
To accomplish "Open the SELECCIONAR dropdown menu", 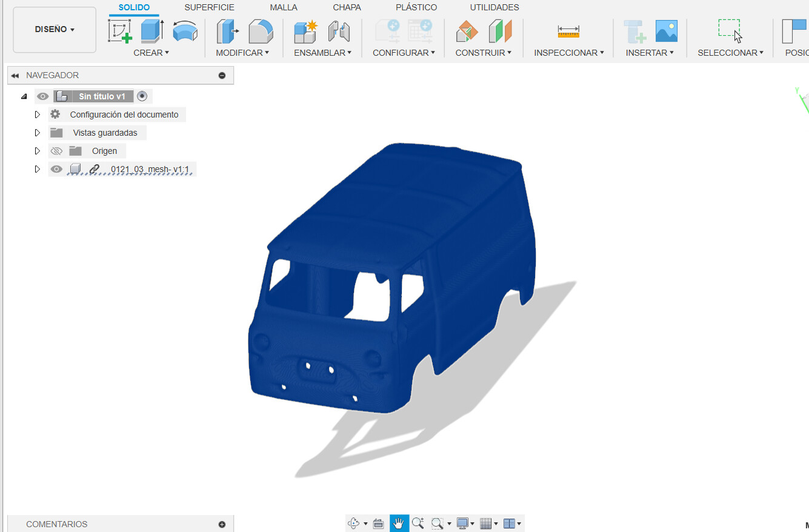I will pyautogui.click(x=731, y=53).
